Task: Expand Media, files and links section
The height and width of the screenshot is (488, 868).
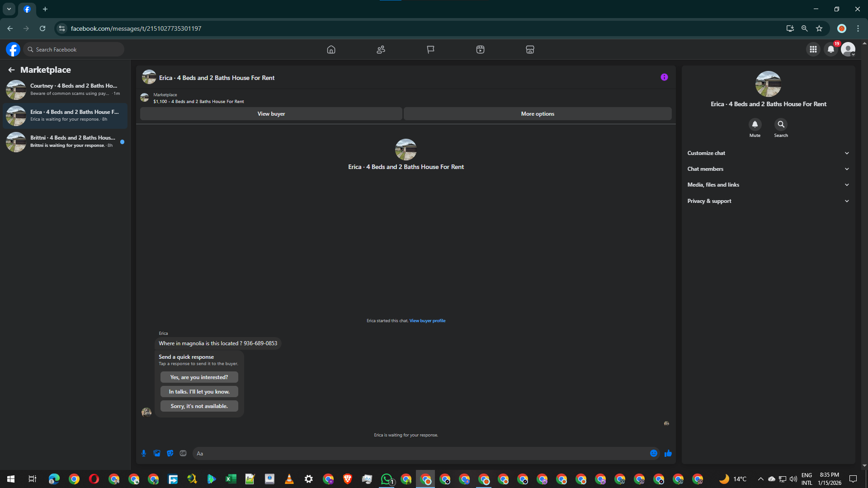Action: click(768, 185)
